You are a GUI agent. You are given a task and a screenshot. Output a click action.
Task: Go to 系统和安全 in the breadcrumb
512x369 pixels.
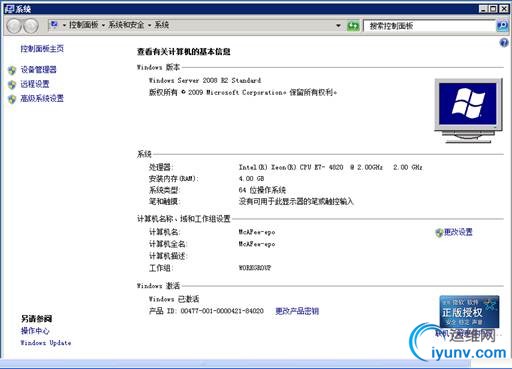pyautogui.click(x=126, y=25)
